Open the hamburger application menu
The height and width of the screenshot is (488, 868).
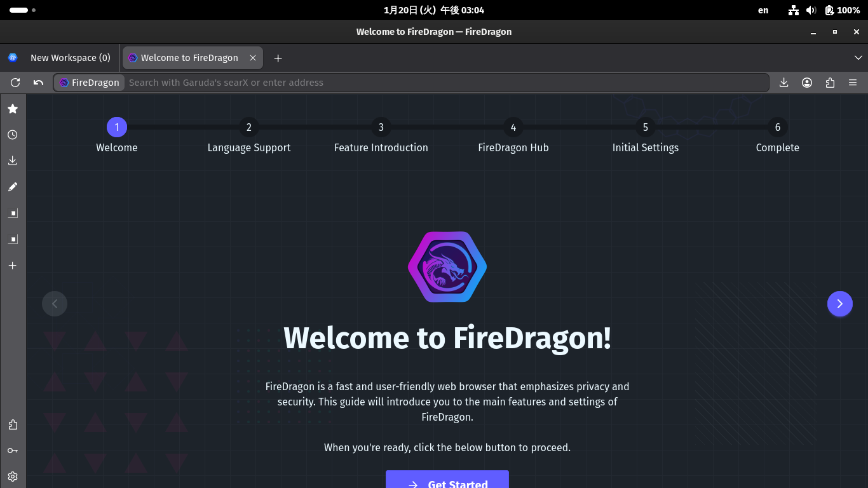coord(853,83)
